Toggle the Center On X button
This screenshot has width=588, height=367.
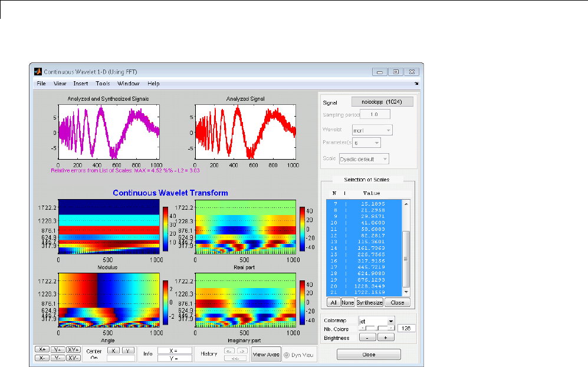coord(113,350)
